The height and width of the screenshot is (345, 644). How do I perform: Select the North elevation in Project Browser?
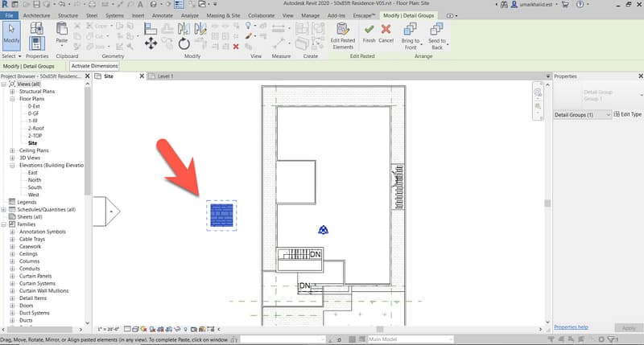point(35,180)
